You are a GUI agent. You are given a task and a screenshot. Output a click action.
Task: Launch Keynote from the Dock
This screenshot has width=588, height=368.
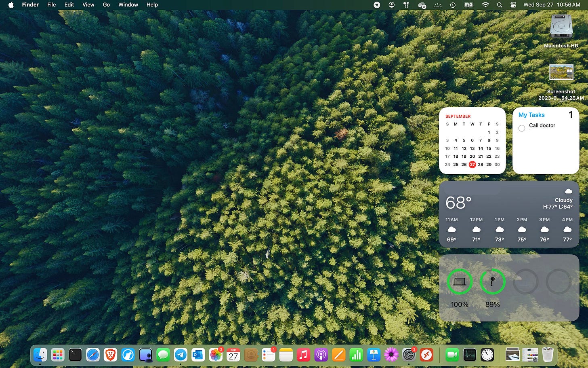click(374, 355)
